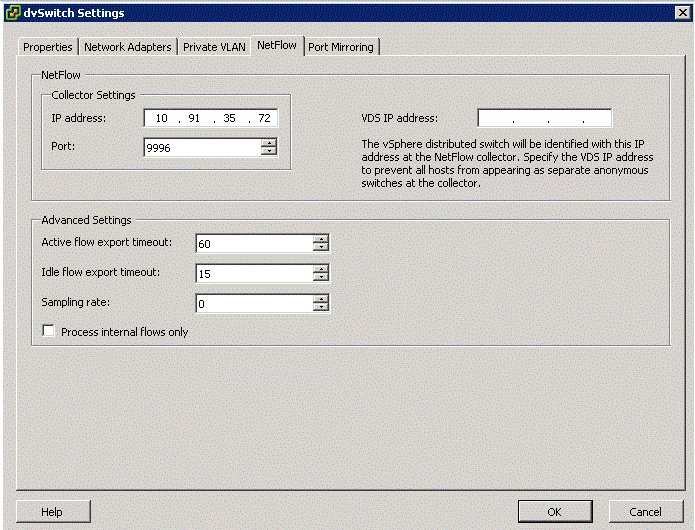This screenshot has height=530, width=695.
Task: Select the Private VLAN tab
Action: coord(214,47)
